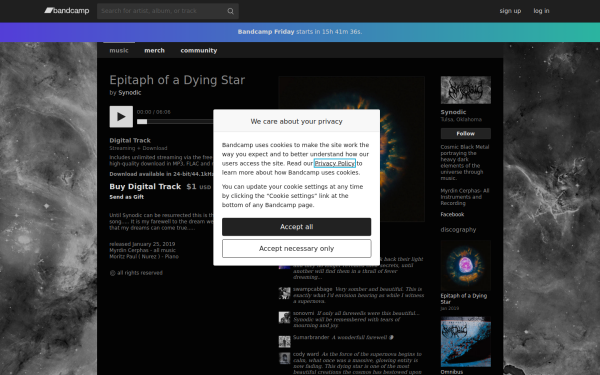600x375 pixels.
Task: Click Sumarbrander supporter avatar
Action: (x=284, y=341)
